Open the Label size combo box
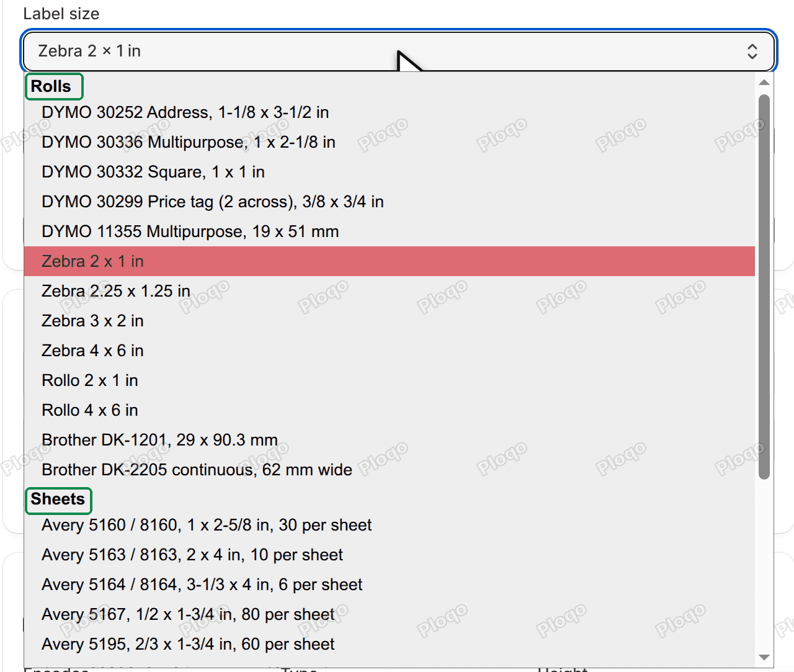The width and height of the screenshot is (794, 672). click(x=398, y=51)
